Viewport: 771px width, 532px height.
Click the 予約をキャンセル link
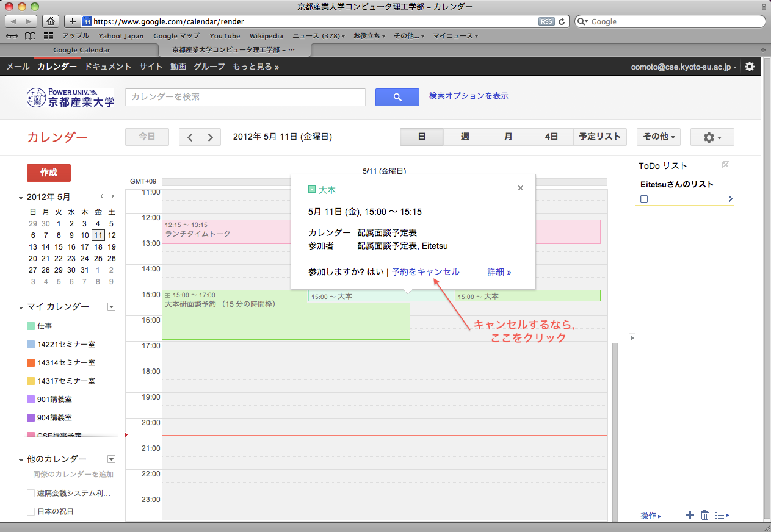point(425,272)
